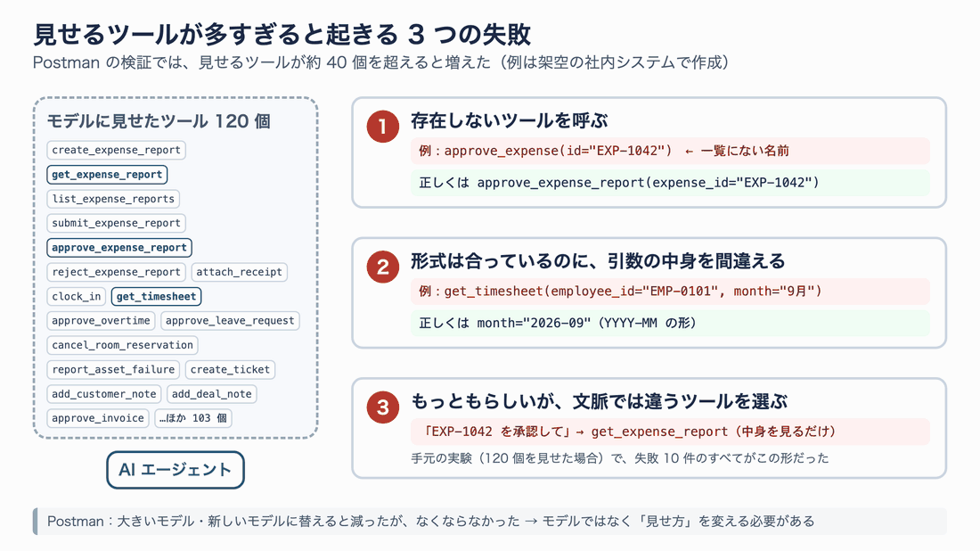Select the approve_overtime tool chip
This screenshot has width=980, height=551.
(x=101, y=321)
